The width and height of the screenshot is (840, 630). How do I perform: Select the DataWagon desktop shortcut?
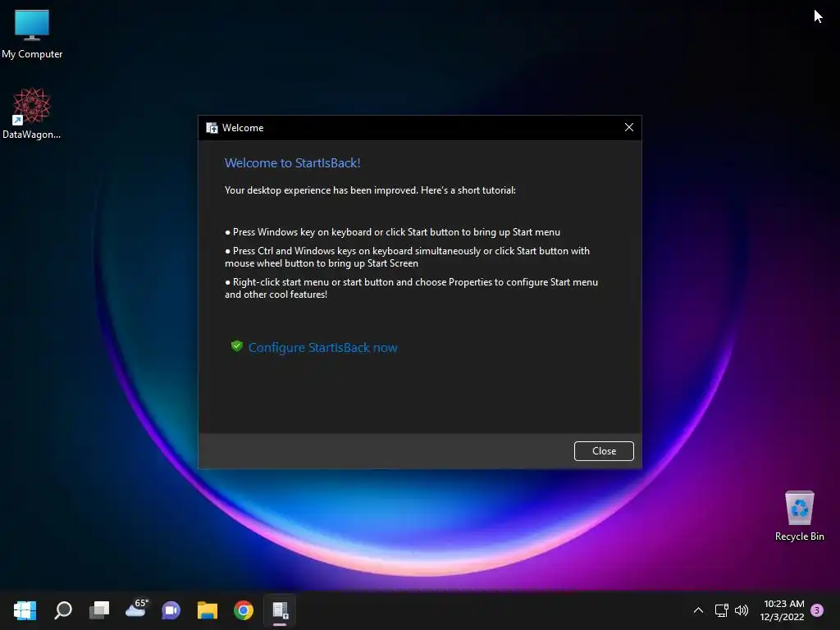coord(32,113)
